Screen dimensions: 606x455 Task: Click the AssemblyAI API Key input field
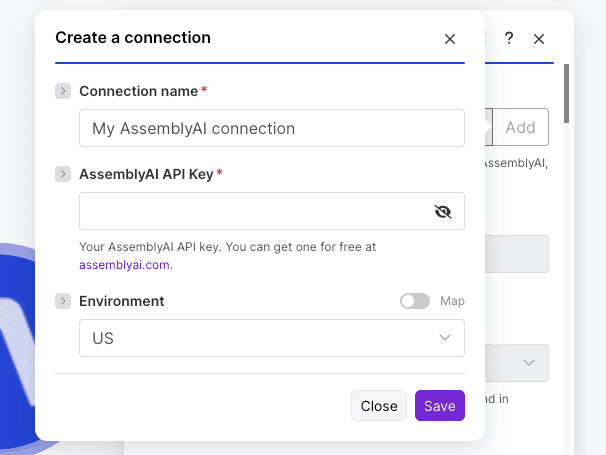coord(272,211)
